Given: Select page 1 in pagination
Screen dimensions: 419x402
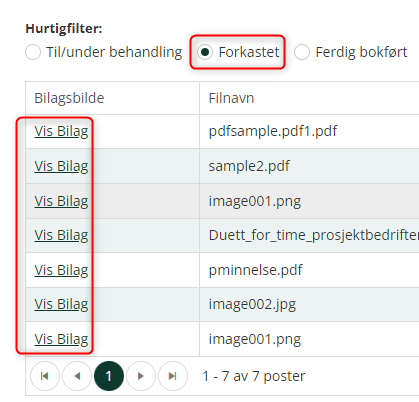Looking at the screenshot, I should pos(109,376).
